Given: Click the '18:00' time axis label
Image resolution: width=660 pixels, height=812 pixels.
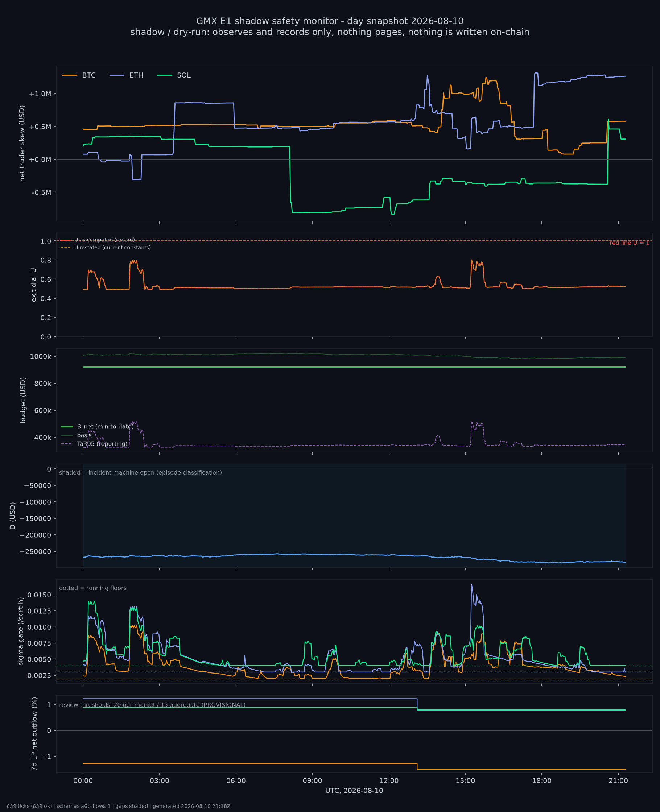Looking at the screenshot, I should click(542, 780).
